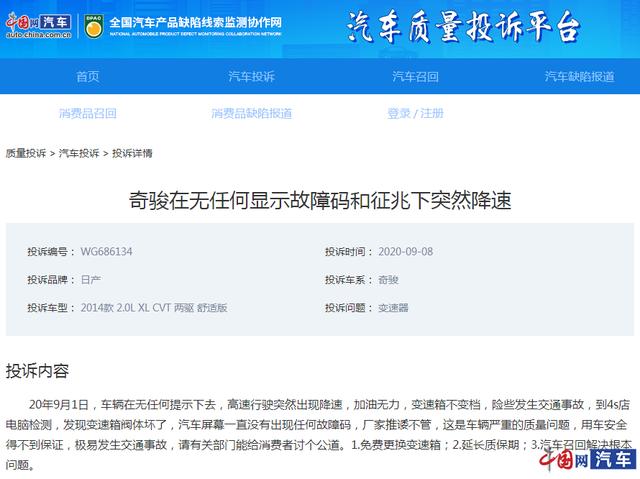Open the 消费品召回 navigation item
Screen dimensions: 640x479
click(x=88, y=113)
